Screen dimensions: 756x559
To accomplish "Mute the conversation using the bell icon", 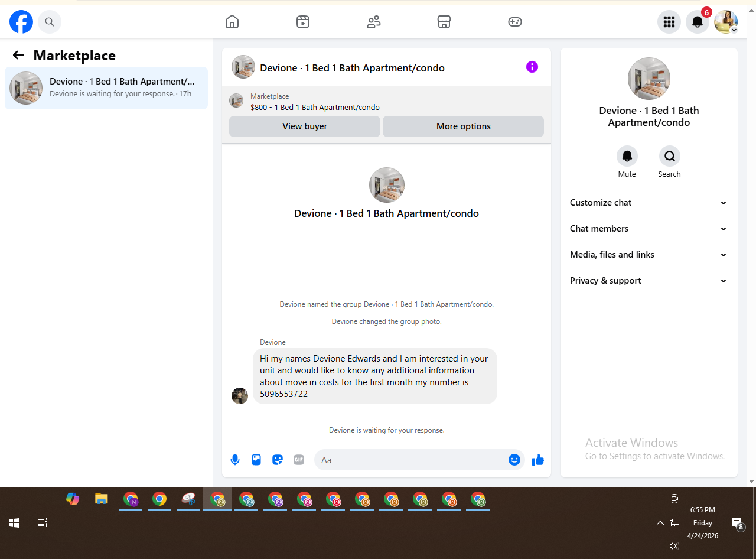I will (x=627, y=156).
